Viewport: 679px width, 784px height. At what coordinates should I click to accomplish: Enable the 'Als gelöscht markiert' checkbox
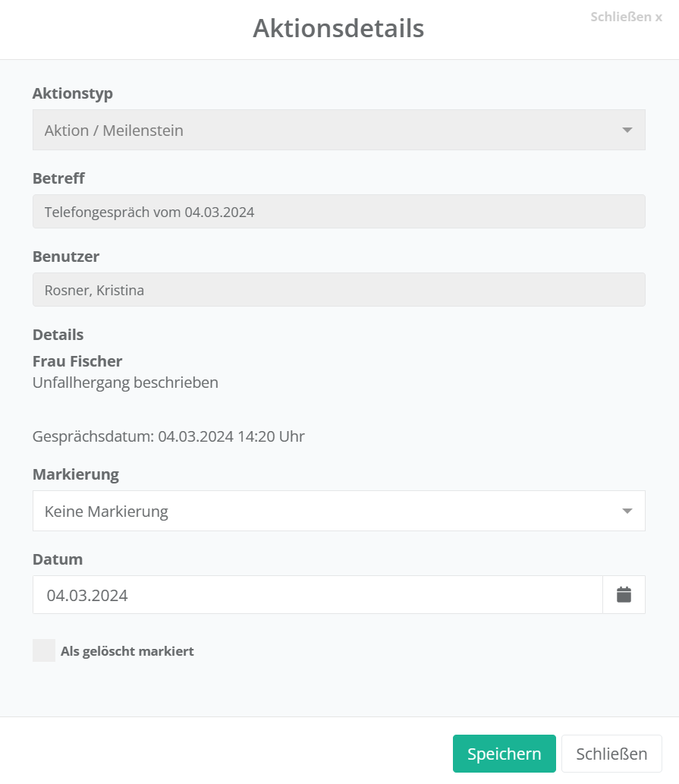click(x=44, y=650)
